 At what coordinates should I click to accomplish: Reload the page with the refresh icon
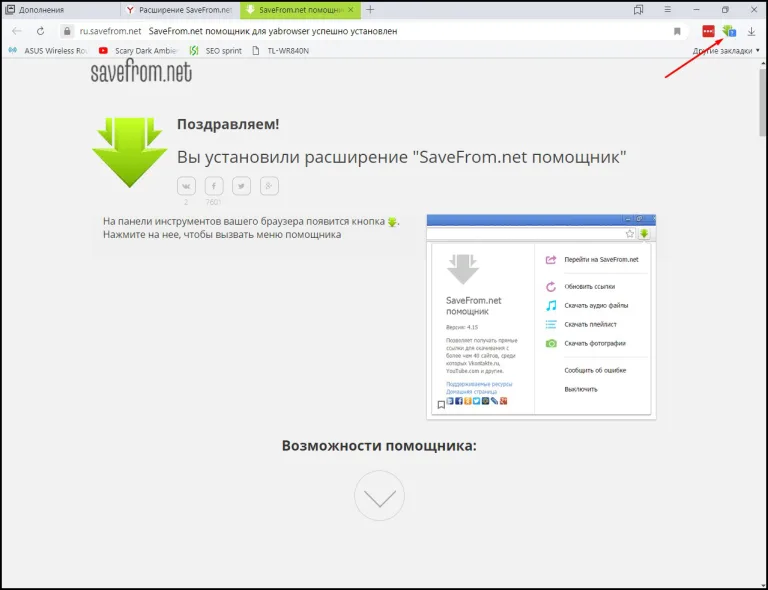click(40, 31)
